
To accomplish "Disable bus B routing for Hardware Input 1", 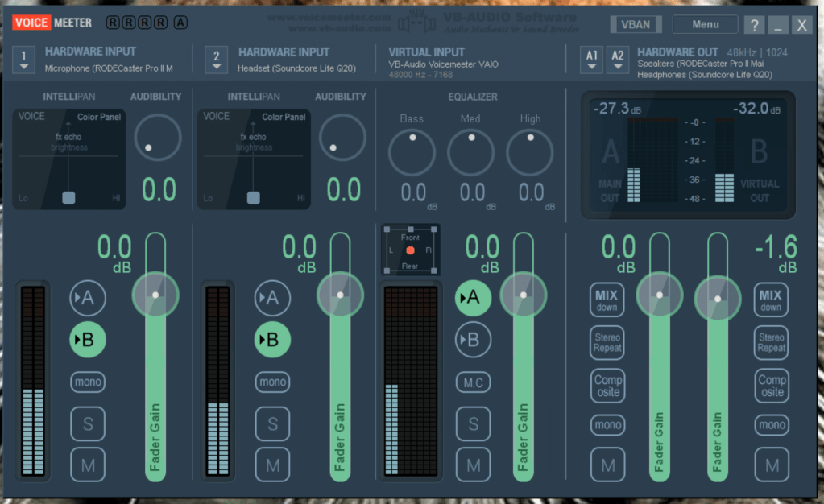I will (88, 340).
